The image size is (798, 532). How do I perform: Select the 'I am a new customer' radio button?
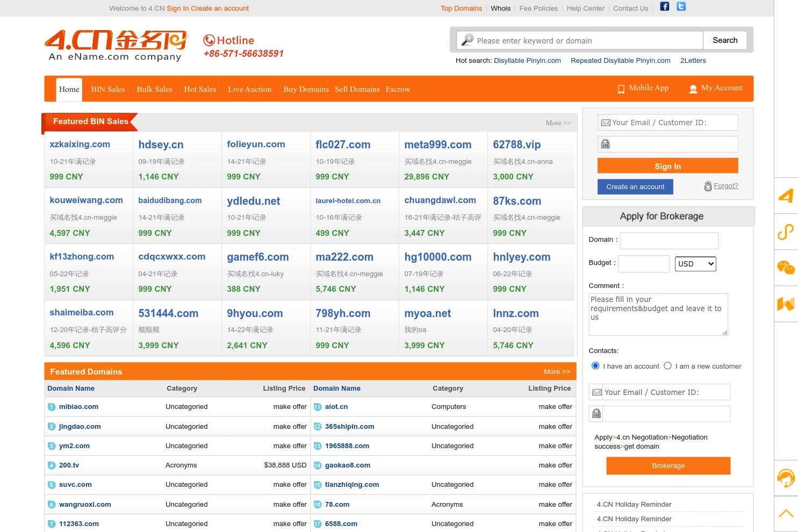[667, 365]
